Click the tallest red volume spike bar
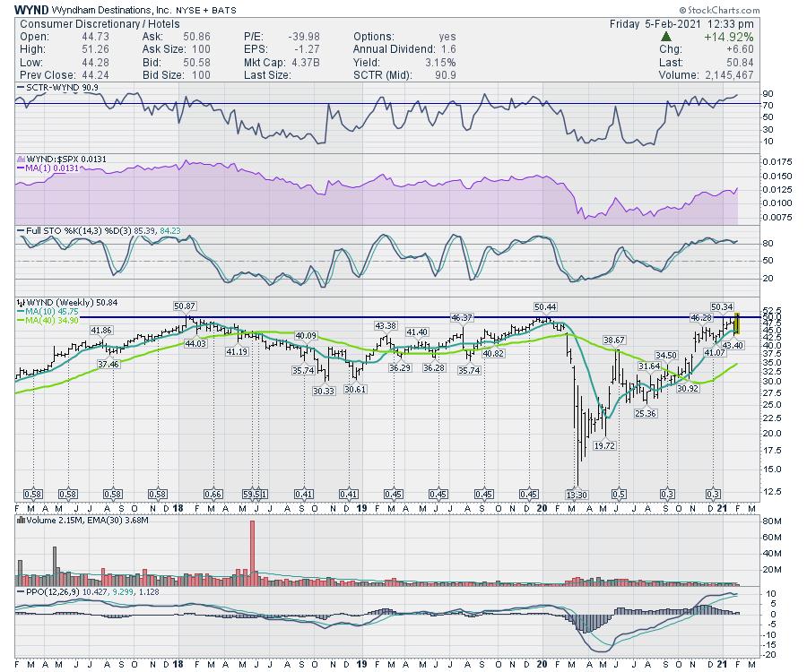 pyautogui.click(x=254, y=549)
